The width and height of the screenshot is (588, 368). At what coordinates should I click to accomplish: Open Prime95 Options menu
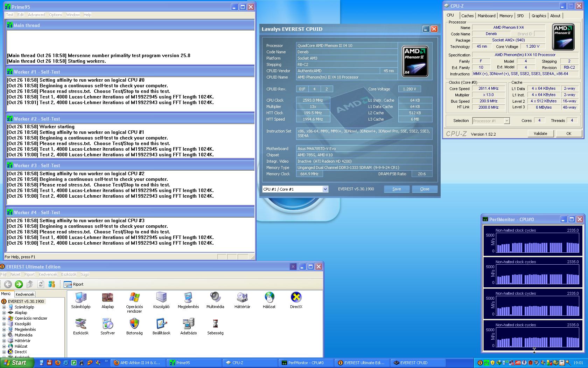pyautogui.click(x=55, y=15)
